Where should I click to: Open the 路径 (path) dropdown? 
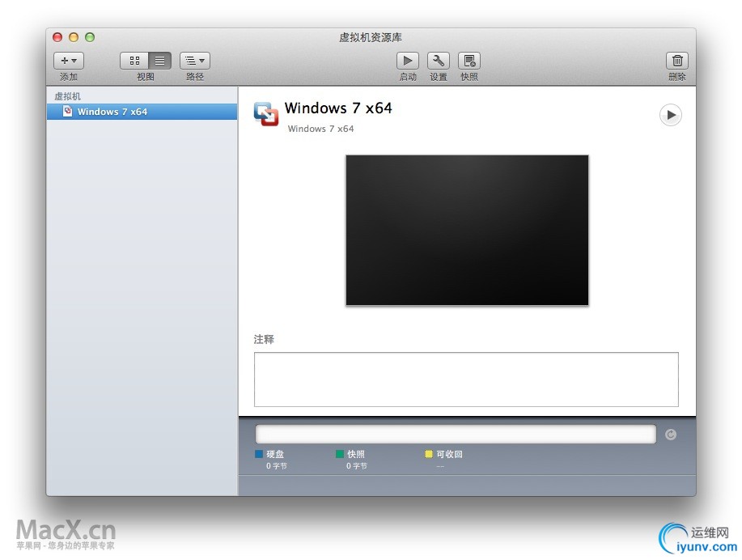[x=194, y=61]
